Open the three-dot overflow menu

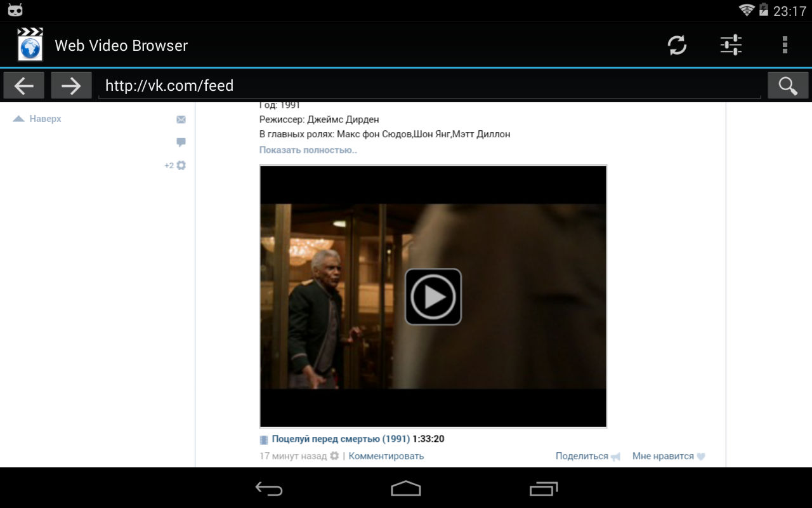tap(785, 45)
